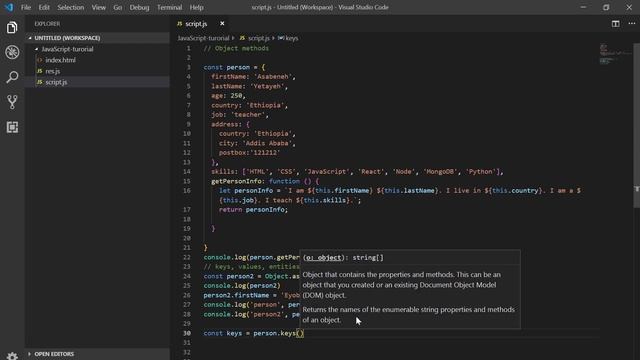Image resolution: width=640 pixels, height=360 pixels.
Task: Open index.html in the explorer
Action: point(97,60)
